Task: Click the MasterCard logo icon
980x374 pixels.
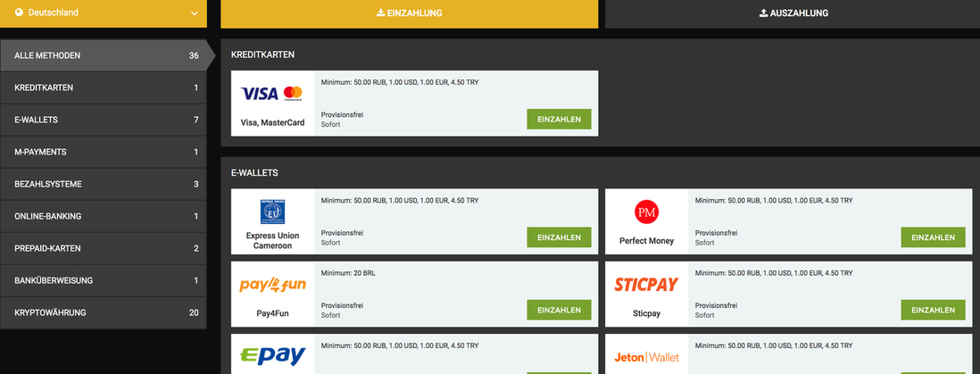Action: (293, 94)
